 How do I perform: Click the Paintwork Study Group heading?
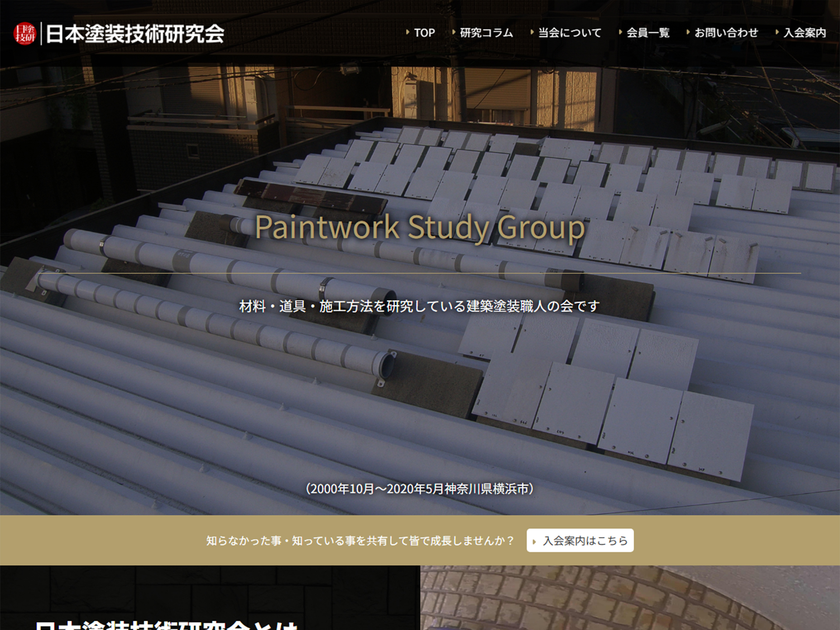[x=420, y=227]
